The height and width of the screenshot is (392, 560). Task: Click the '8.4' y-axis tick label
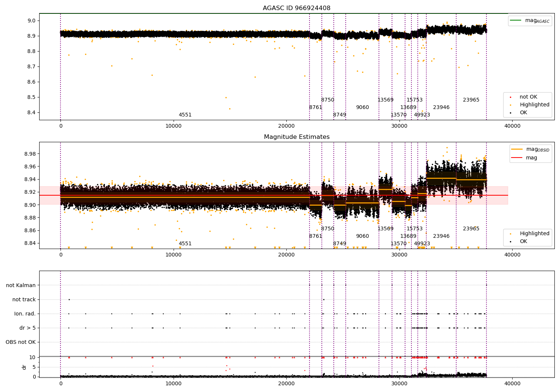32,113
